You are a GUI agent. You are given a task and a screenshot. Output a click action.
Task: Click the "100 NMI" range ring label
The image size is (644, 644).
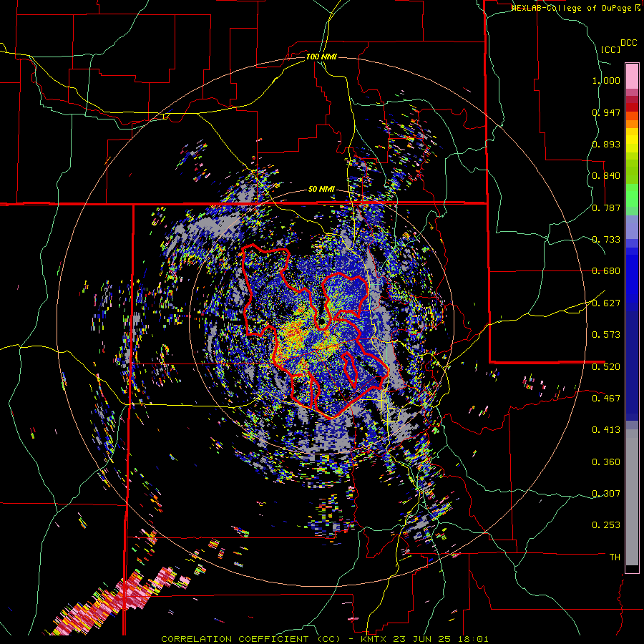[x=321, y=57]
